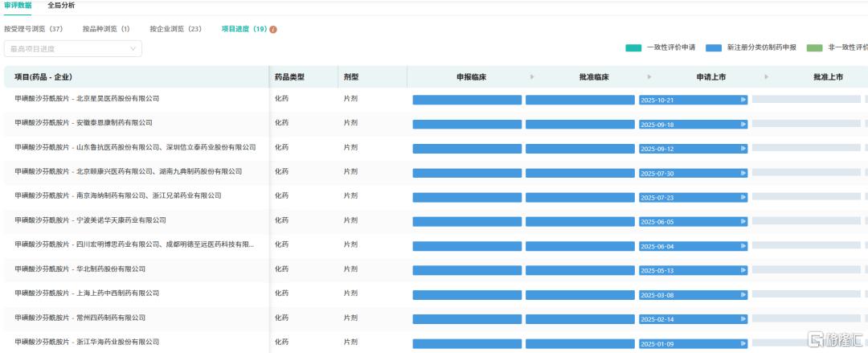Toggle the 新注册分类仿制药申报 legend item

coord(751,48)
